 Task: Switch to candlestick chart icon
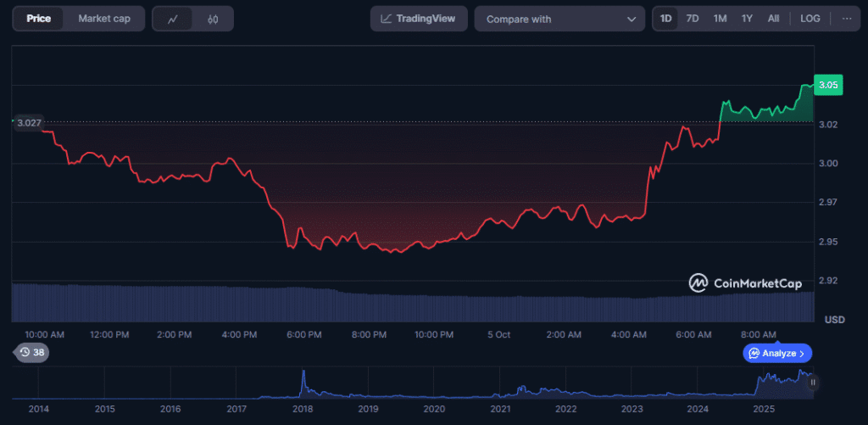pos(213,19)
